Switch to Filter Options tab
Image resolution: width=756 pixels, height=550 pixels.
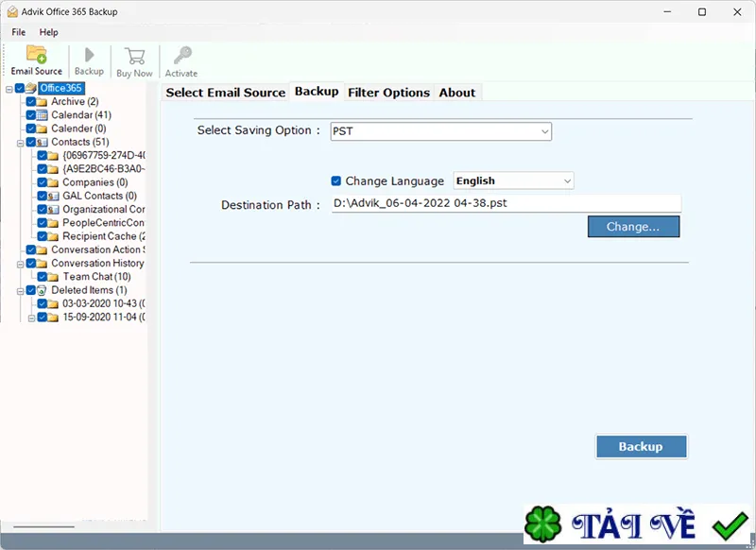pyautogui.click(x=388, y=93)
